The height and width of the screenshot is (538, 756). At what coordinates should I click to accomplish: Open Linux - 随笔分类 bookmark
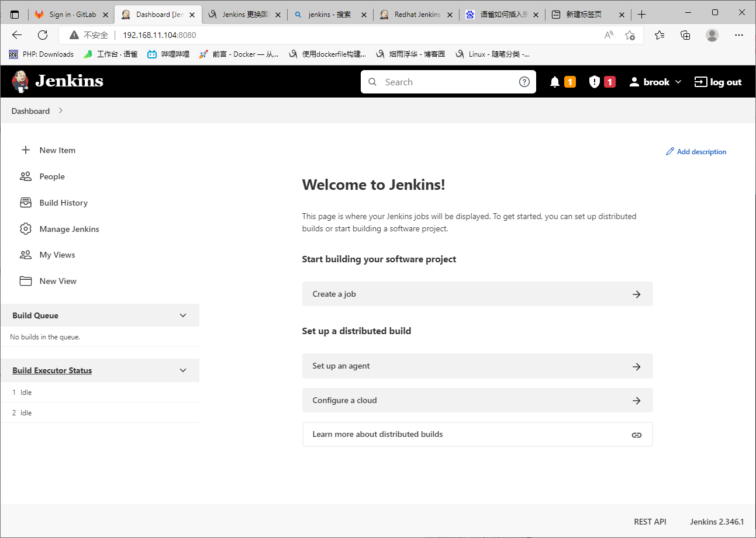click(492, 54)
